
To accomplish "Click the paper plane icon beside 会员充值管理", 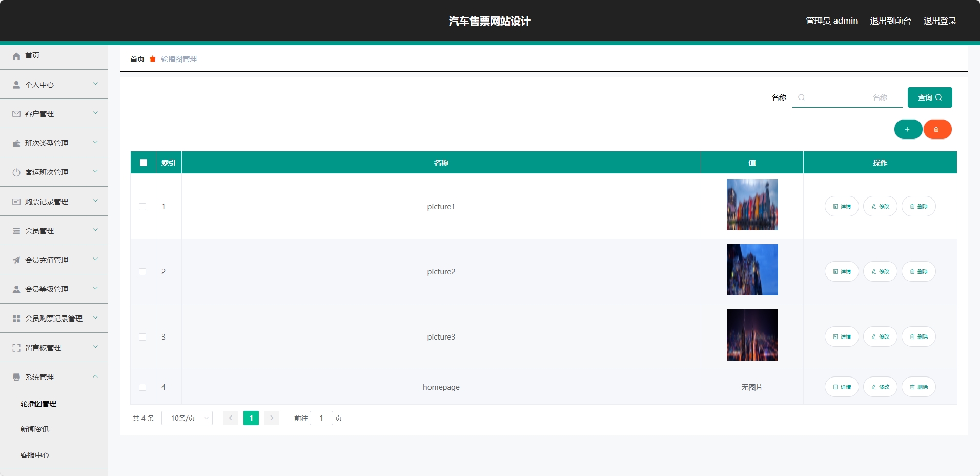I will [16, 260].
